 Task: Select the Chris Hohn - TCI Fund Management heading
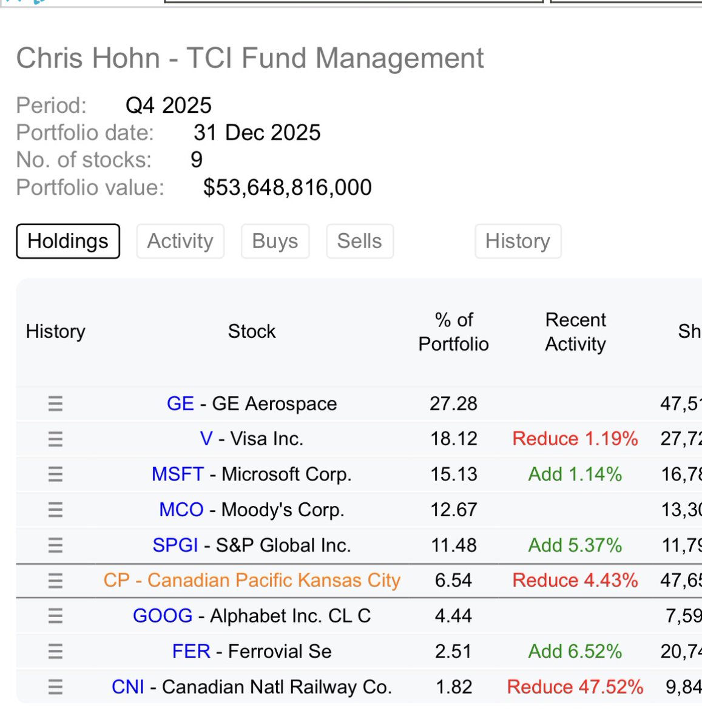click(250, 58)
